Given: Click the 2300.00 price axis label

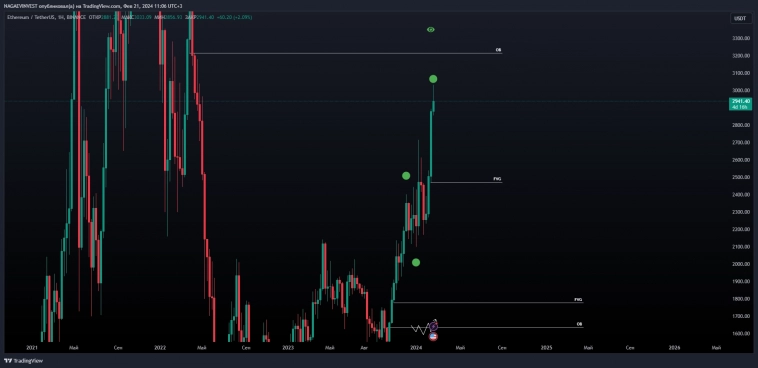Looking at the screenshot, I should point(741,212).
